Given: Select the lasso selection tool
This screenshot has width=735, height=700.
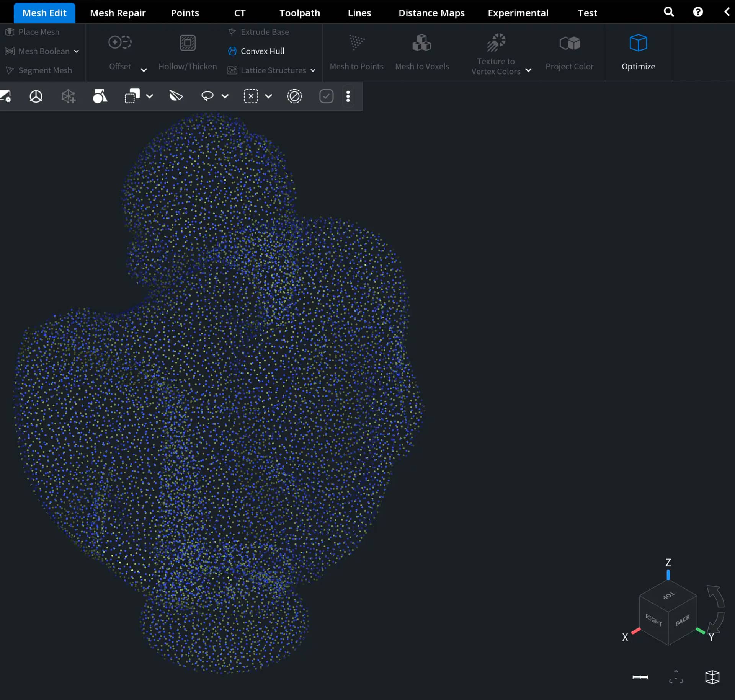Looking at the screenshot, I should (x=207, y=96).
